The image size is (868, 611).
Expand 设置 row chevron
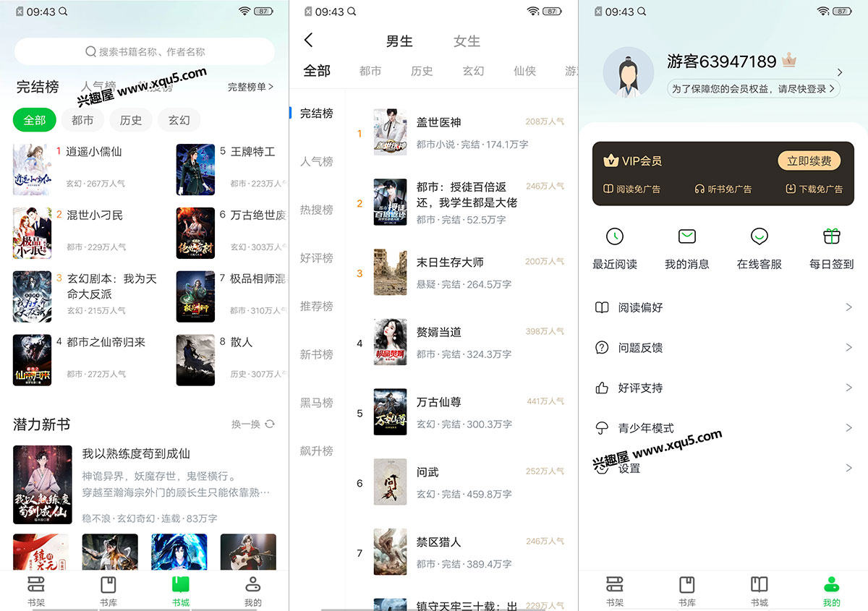pos(849,469)
